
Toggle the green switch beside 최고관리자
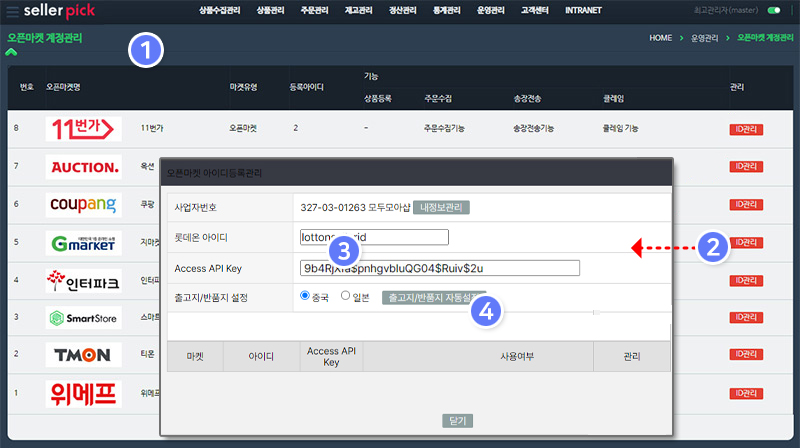773,11
